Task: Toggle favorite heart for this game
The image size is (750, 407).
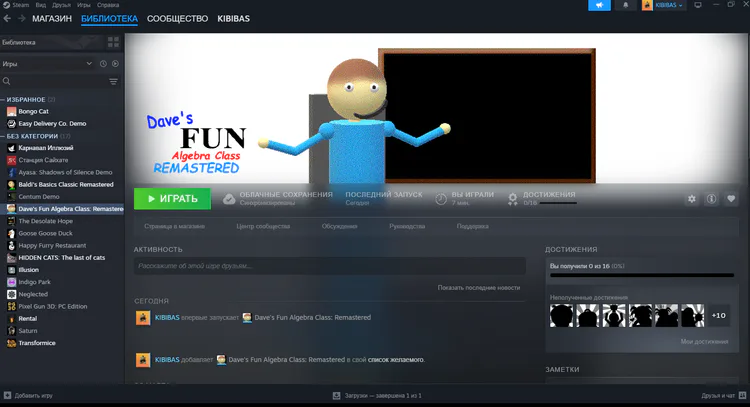Action: point(731,198)
